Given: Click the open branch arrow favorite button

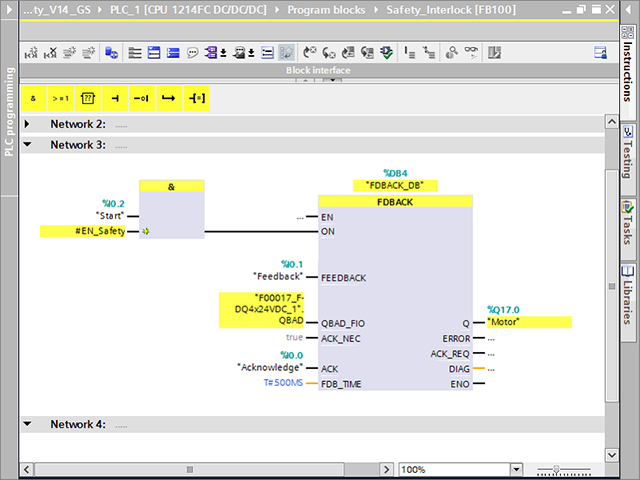Looking at the screenshot, I should pos(169,98).
